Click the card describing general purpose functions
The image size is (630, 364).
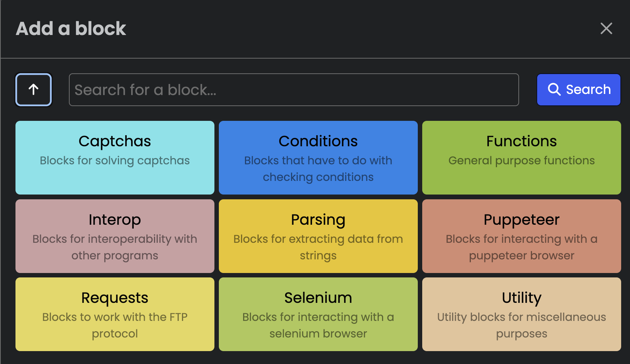(x=521, y=158)
